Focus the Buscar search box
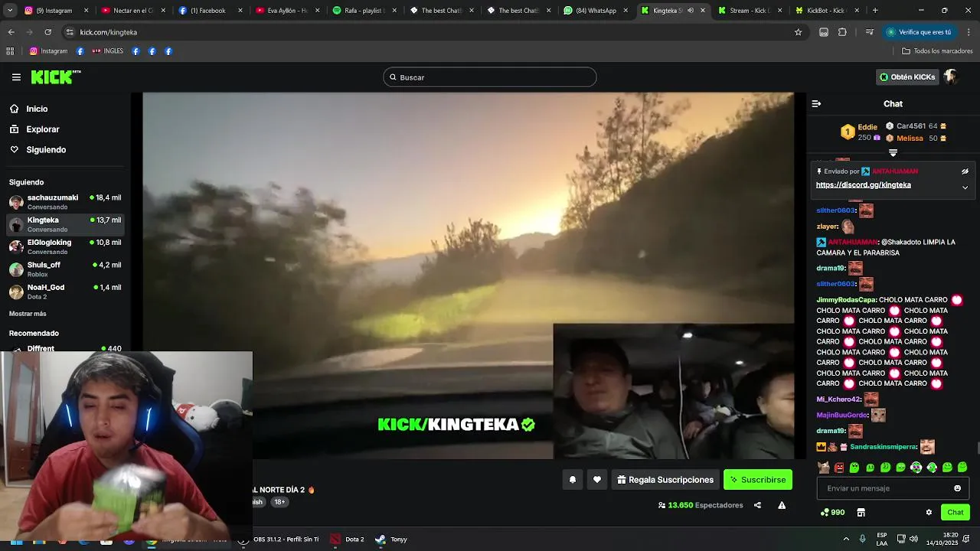 pyautogui.click(x=490, y=77)
